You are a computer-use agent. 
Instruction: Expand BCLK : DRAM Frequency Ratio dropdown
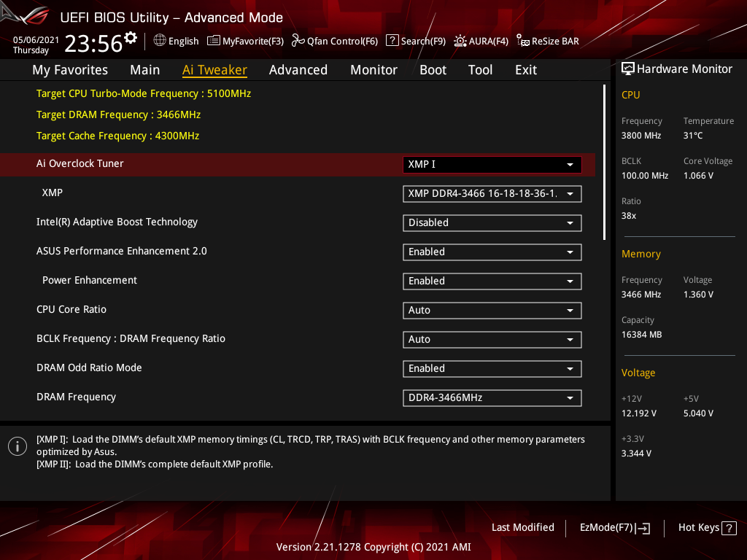(492, 340)
